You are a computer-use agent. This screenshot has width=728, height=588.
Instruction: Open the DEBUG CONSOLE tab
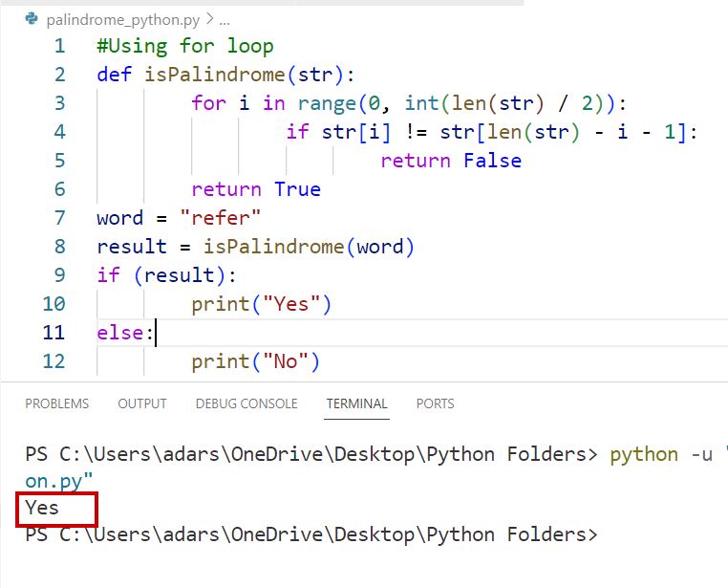(246, 403)
